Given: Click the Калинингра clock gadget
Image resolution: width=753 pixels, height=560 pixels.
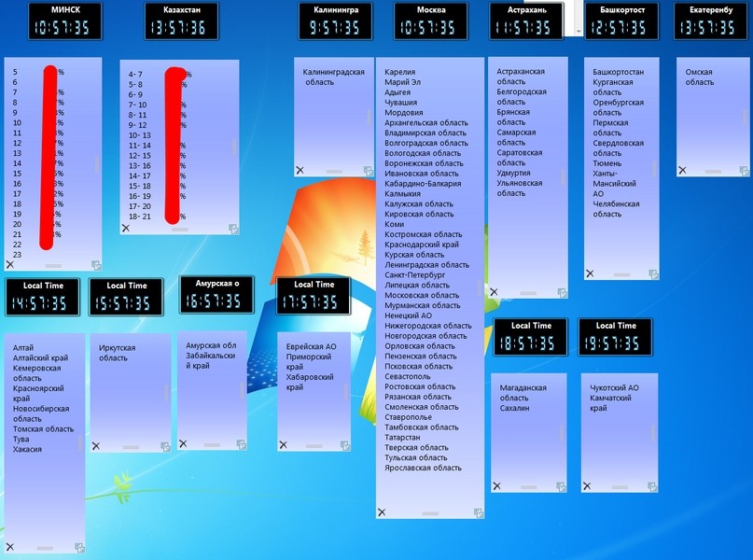Looking at the screenshot, I should click(x=335, y=21).
